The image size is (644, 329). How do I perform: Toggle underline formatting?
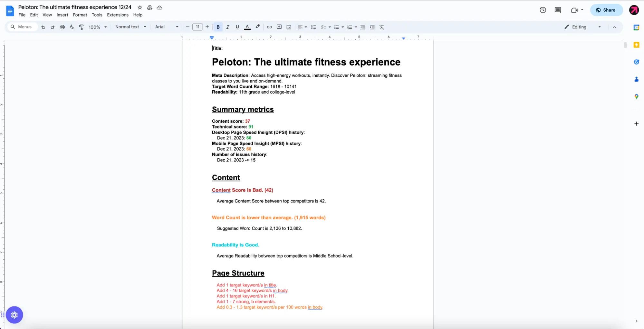237,27
